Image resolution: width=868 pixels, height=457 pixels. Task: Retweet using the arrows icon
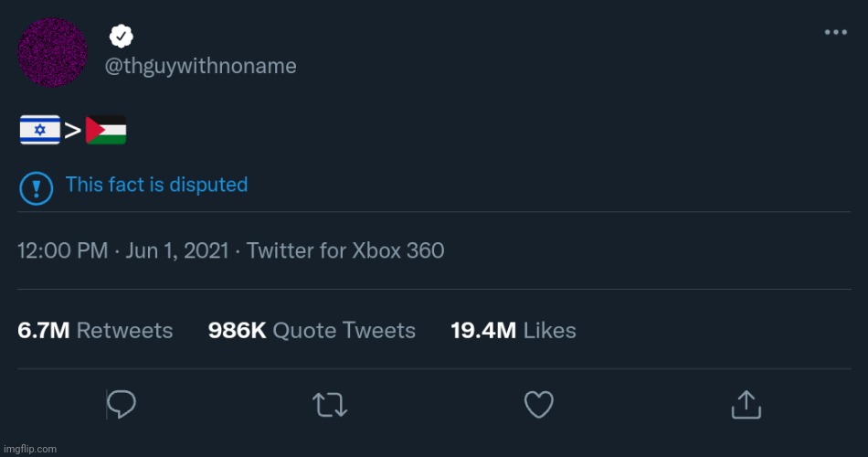coord(329,404)
